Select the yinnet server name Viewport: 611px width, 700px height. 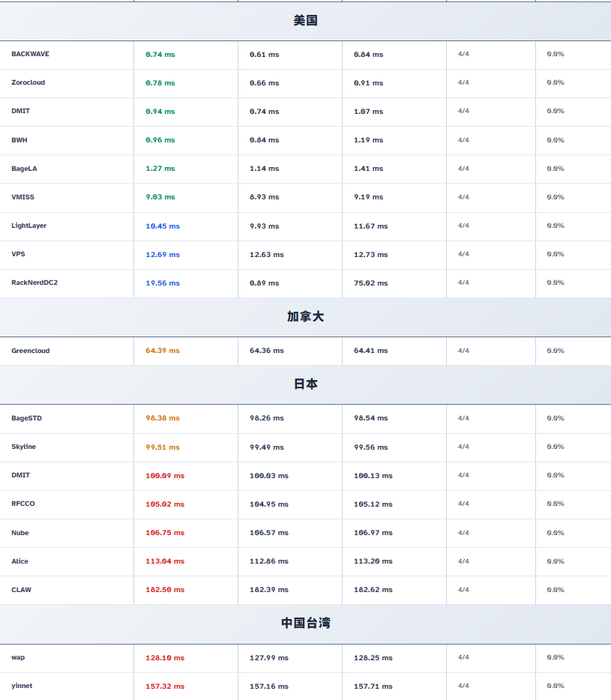click(22, 686)
